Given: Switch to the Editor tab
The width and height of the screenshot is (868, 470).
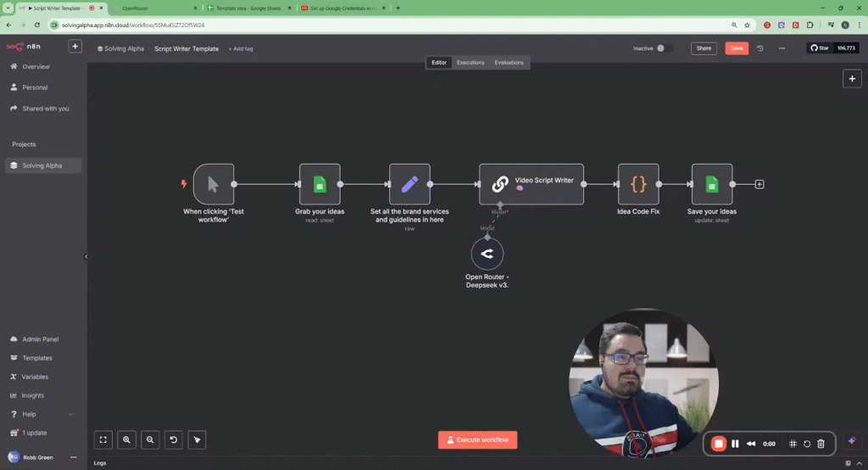Looking at the screenshot, I should [x=439, y=63].
